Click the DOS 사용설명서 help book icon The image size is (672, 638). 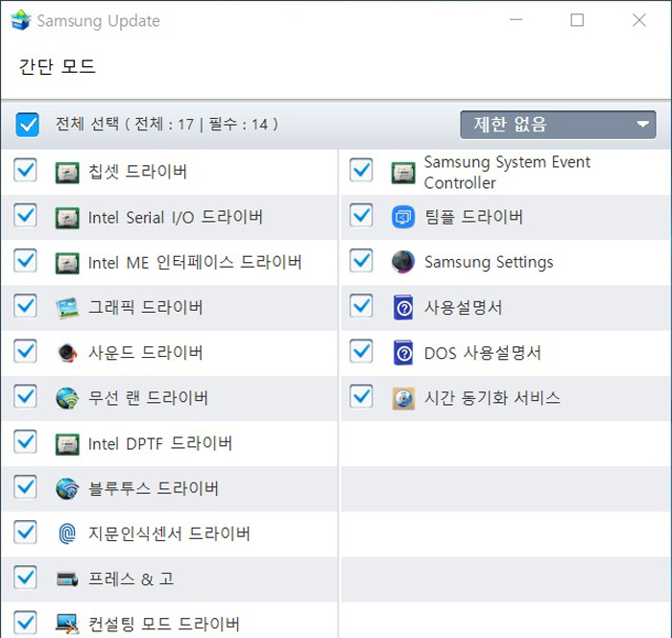[402, 353]
